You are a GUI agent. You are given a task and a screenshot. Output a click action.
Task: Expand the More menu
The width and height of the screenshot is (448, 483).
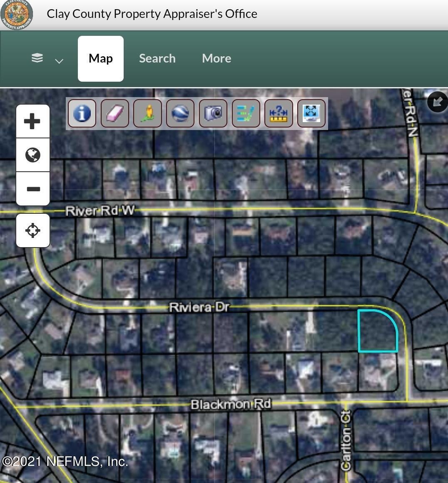(x=217, y=58)
